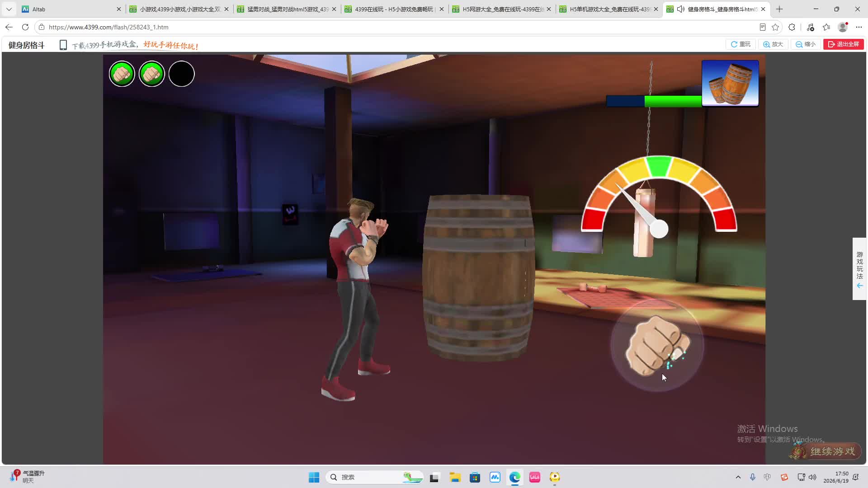The height and width of the screenshot is (488, 868).
Task: Click the 继续游戏 continue game button
Action: [825, 451]
